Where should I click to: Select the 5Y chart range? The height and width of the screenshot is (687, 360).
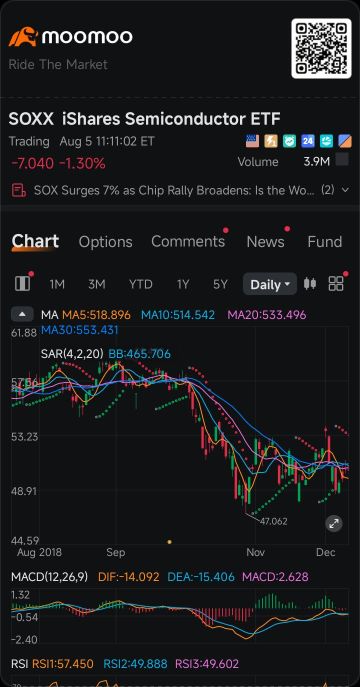(220, 284)
